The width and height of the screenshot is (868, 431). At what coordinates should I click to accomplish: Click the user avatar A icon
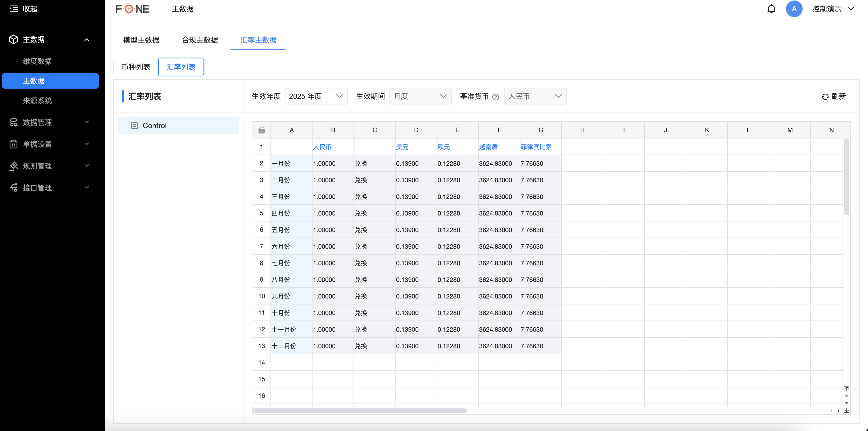point(794,9)
